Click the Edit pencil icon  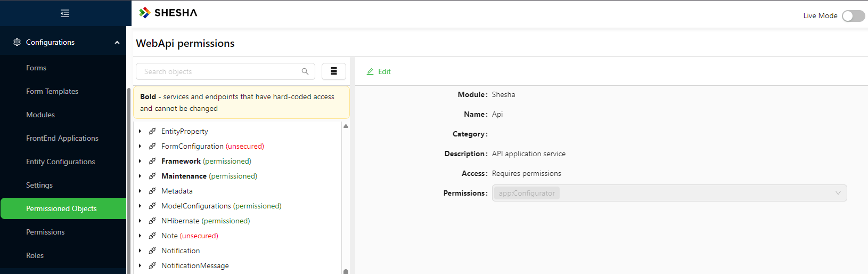coord(370,71)
